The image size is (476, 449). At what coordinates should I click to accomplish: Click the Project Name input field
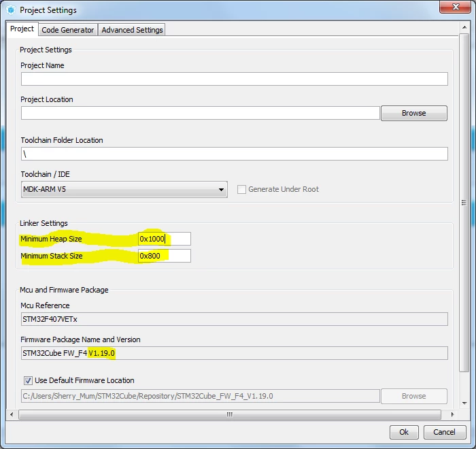pyautogui.click(x=234, y=79)
